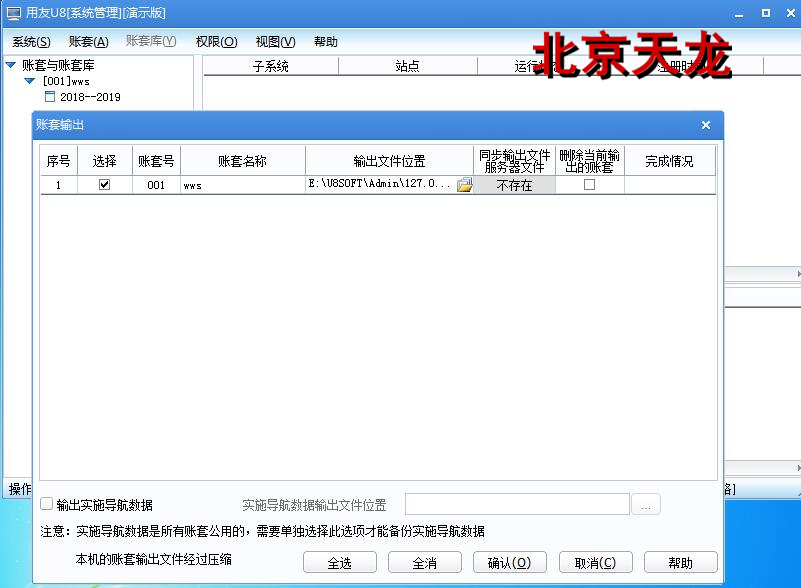
Task: Click the empty 完成情况 cell in row 1
Action: [669, 185]
